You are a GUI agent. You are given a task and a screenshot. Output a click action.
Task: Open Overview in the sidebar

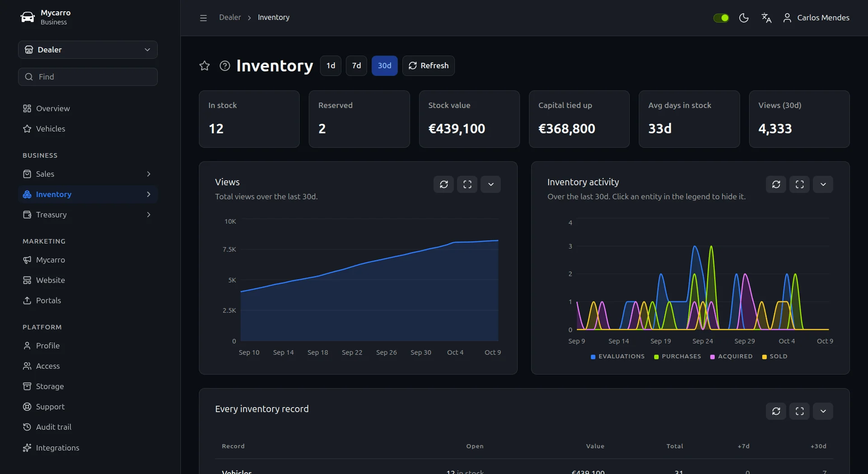point(88,108)
